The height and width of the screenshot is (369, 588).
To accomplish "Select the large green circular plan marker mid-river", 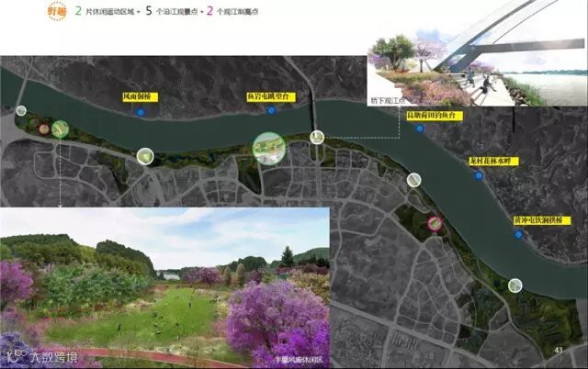I will click(x=269, y=149).
